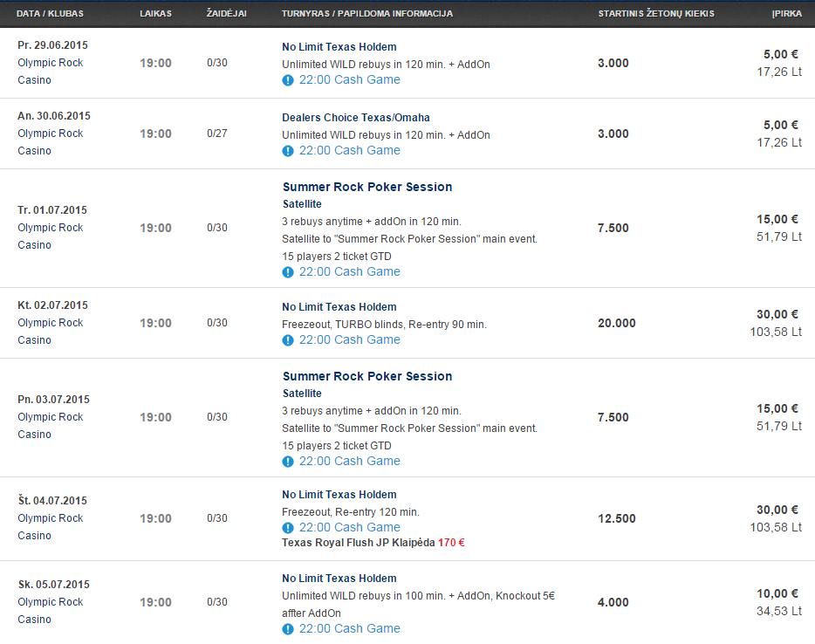Click 17,26 Lt price in 30.06.2015 row
815x644 pixels.
click(x=779, y=142)
